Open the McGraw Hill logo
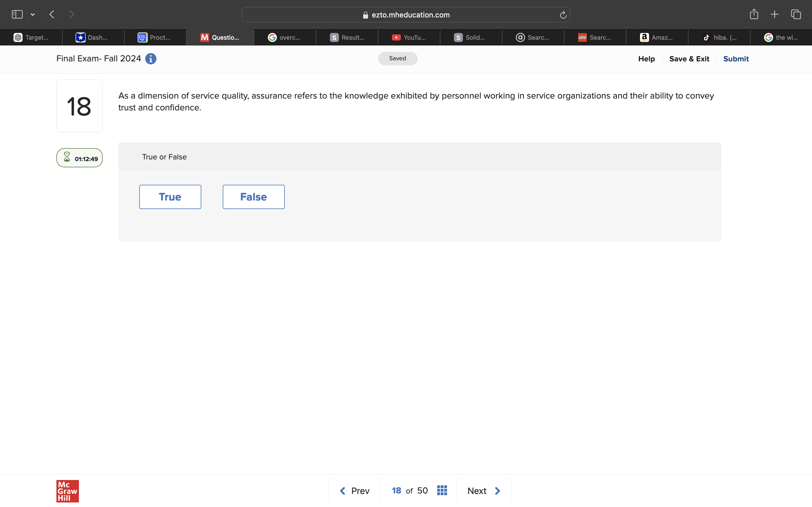The width and height of the screenshot is (812, 507). tap(67, 491)
